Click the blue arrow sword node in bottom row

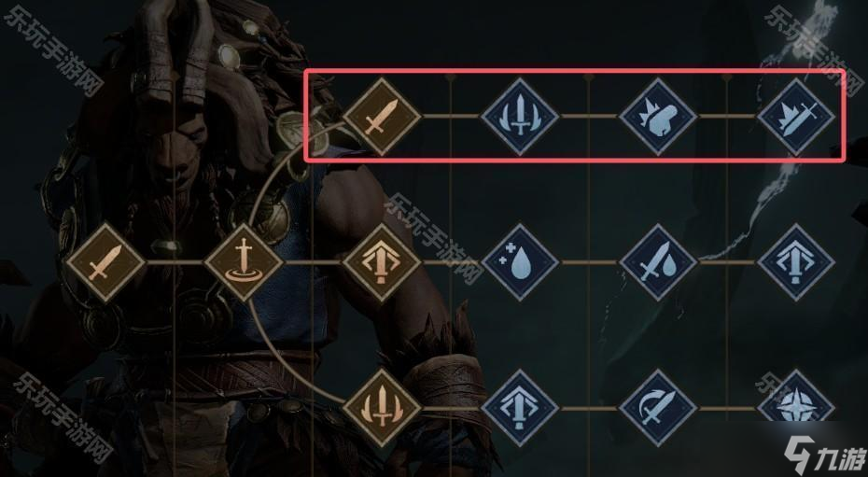520,408
